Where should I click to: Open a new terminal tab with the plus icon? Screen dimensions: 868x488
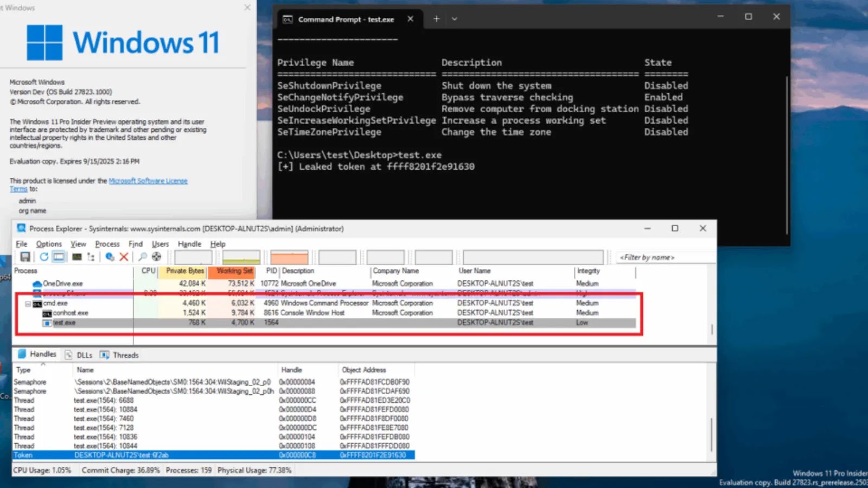[436, 18]
